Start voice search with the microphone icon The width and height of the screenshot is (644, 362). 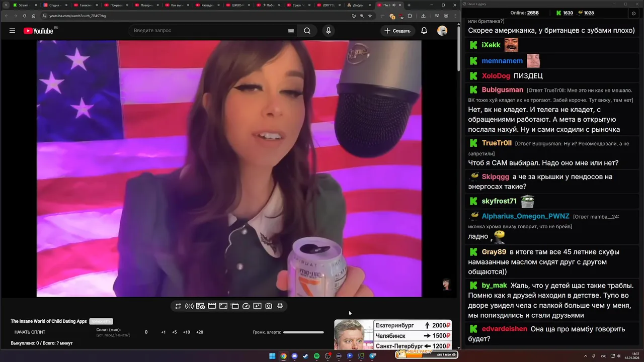pos(329,31)
